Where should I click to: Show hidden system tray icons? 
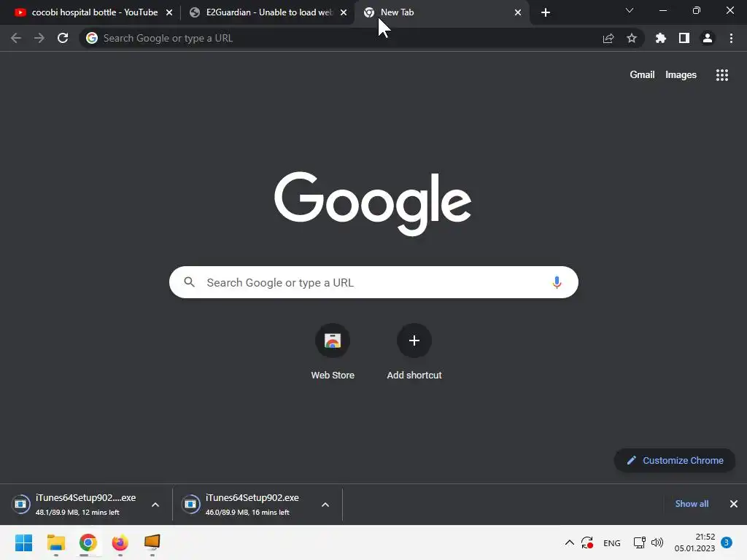pyautogui.click(x=569, y=542)
